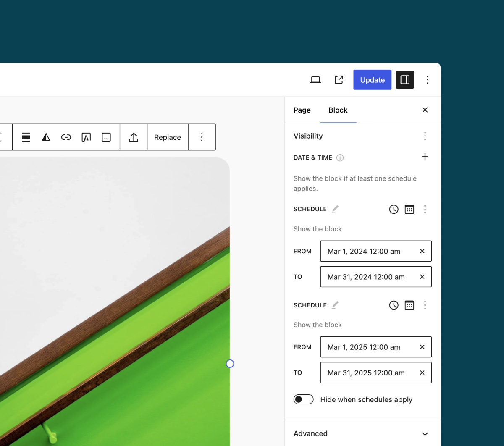Viewport: 504px width, 446px height.
Task: Open preview in new tab icon
Action: pyautogui.click(x=339, y=80)
